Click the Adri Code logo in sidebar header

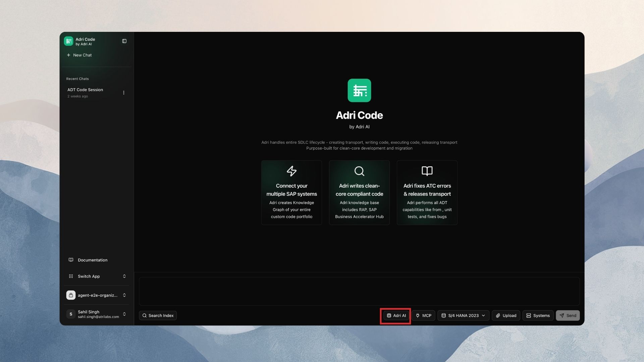tap(68, 41)
